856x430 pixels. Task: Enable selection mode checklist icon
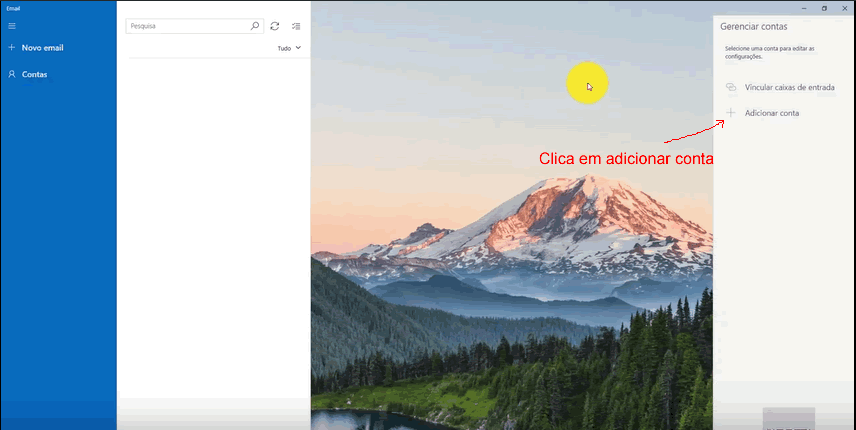click(296, 26)
